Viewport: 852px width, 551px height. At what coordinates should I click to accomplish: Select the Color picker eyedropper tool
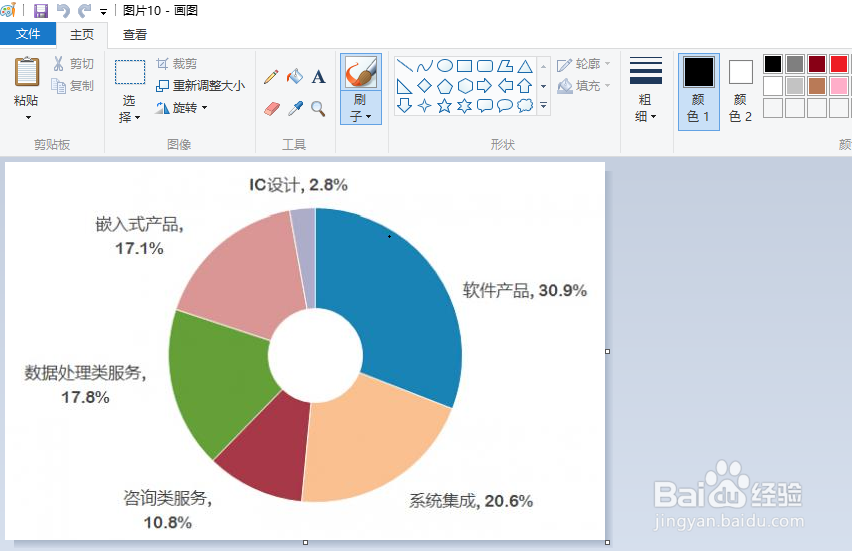pyautogui.click(x=295, y=109)
